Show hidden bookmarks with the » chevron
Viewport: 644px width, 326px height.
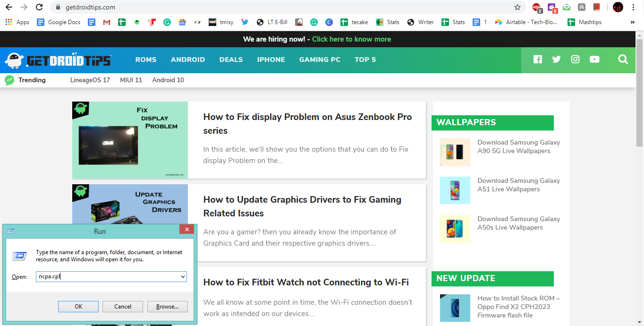pos(633,22)
